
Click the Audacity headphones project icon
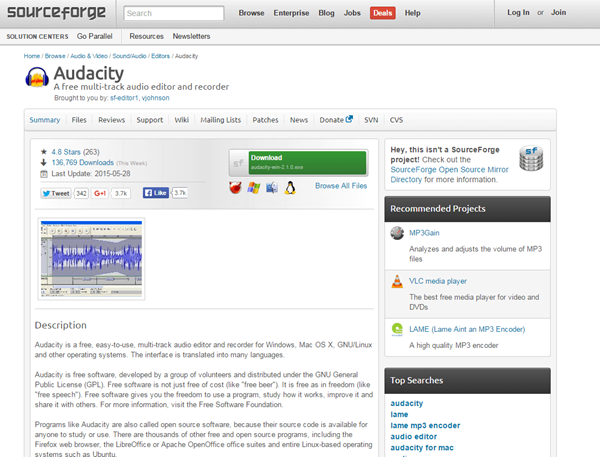37,77
